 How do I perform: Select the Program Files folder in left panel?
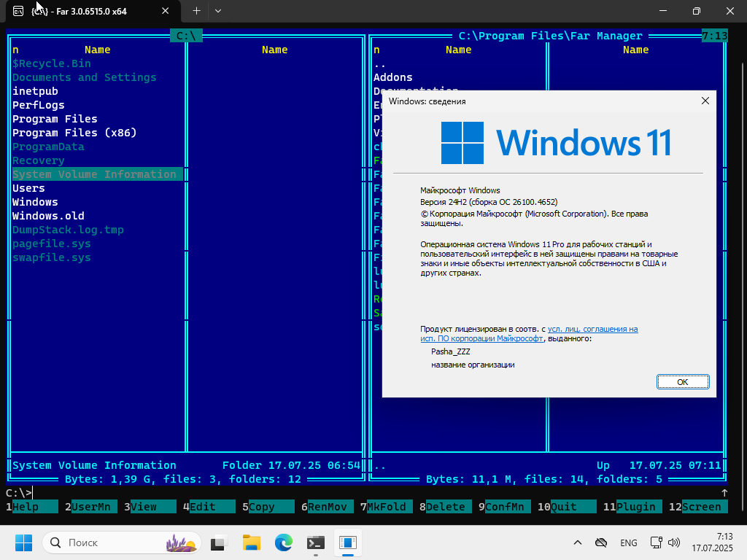(55, 119)
